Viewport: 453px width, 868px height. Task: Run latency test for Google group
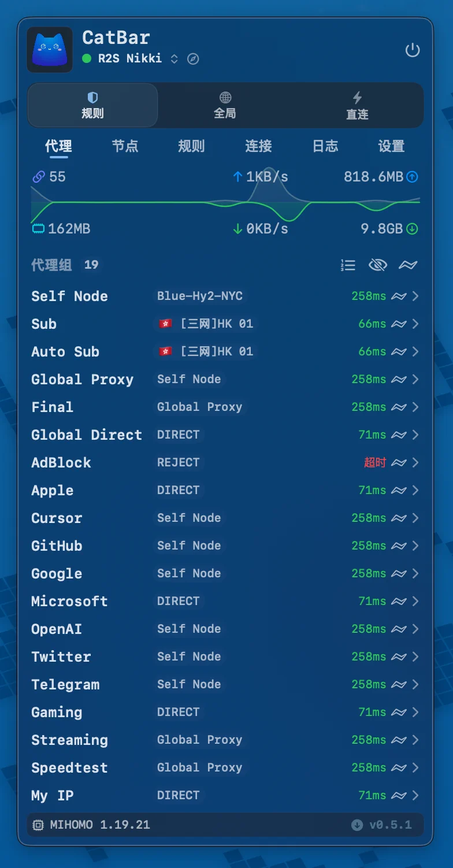(399, 574)
